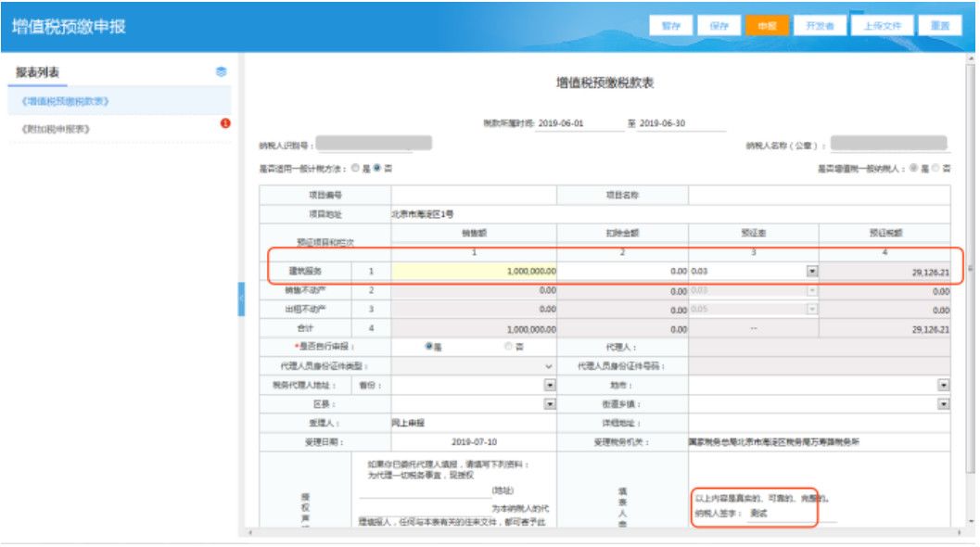Click the 建筑服务 销售额 field 1,000,000.00
This screenshot has height=547, width=980.
pos(474,272)
